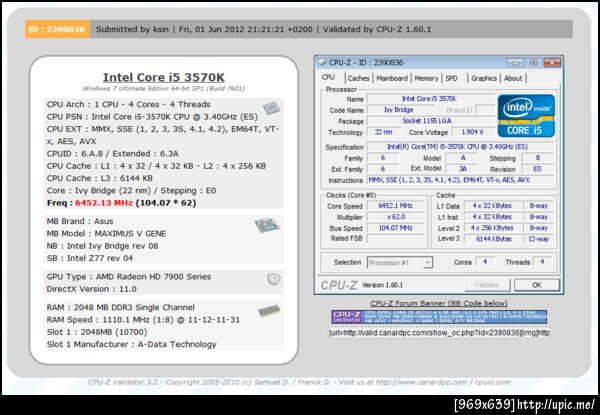Click the Specification field text
The height and width of the screenshot is (415, 600).
[x=460, y=146]
